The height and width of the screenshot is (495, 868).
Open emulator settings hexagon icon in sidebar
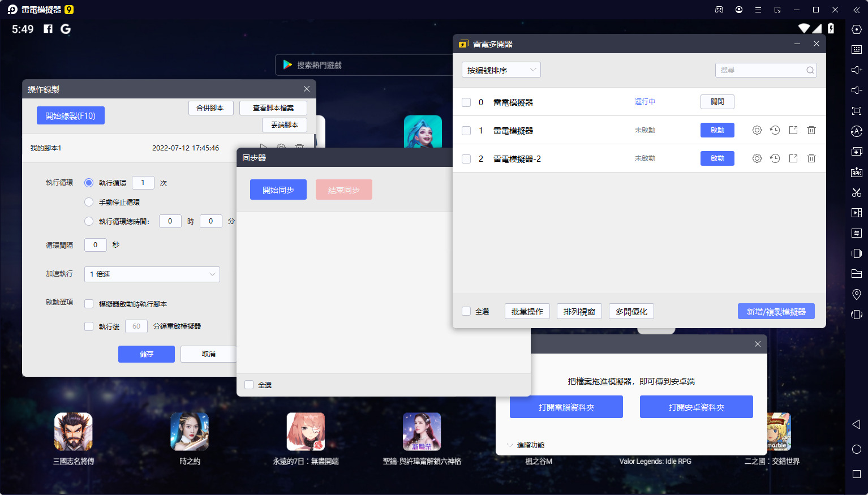[x=857, y=29]
